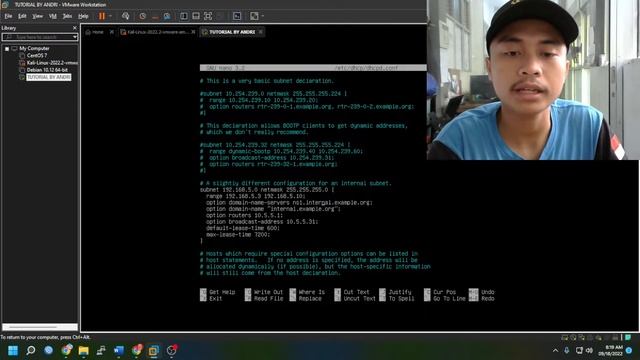This screenshot has height=360, width=640.
Task: Open File Explorer from taskbar
Action: [84, 351]
